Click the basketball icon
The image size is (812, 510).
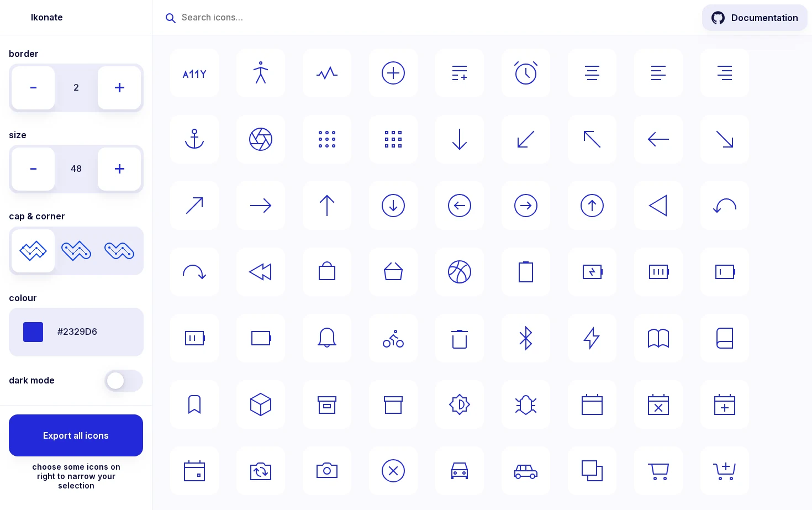click(x=460, y=272)
